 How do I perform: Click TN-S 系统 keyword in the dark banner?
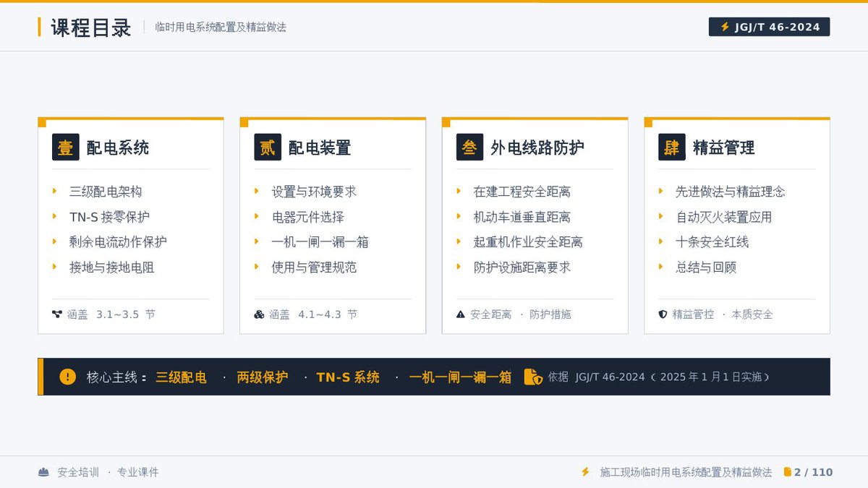[x=348, y=377]
